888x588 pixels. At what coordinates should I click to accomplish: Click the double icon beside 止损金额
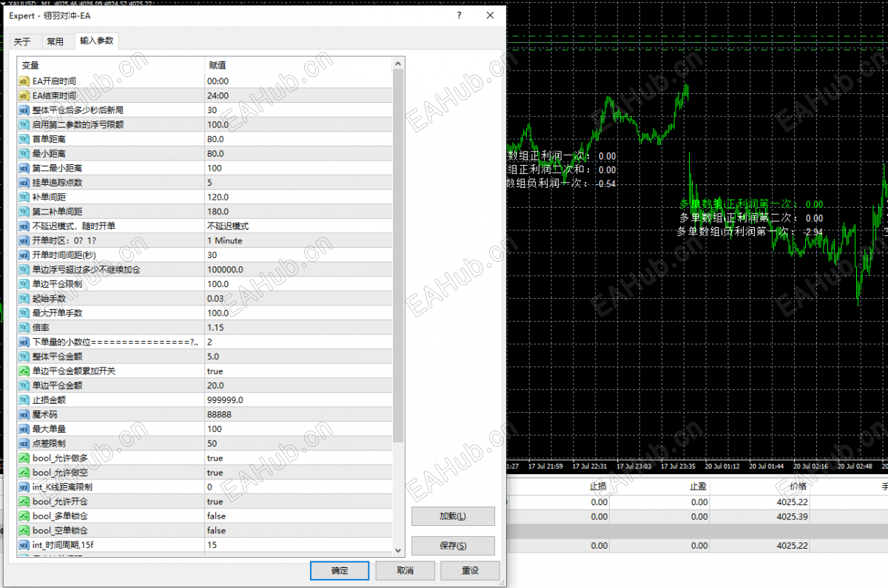point(24,400)
